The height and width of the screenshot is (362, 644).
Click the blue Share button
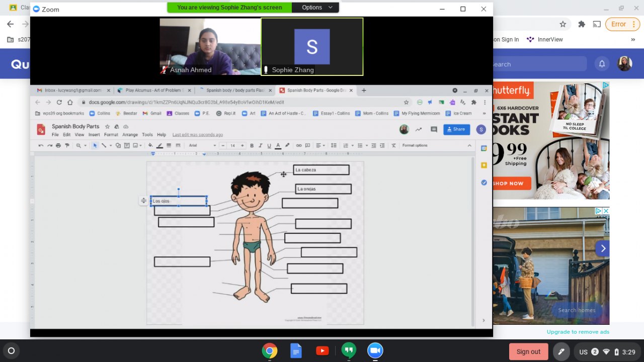coord(456,129)
